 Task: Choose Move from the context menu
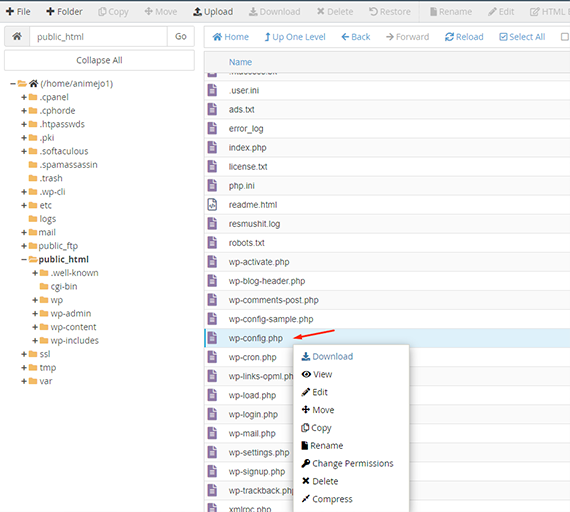(x=318, y=410)
